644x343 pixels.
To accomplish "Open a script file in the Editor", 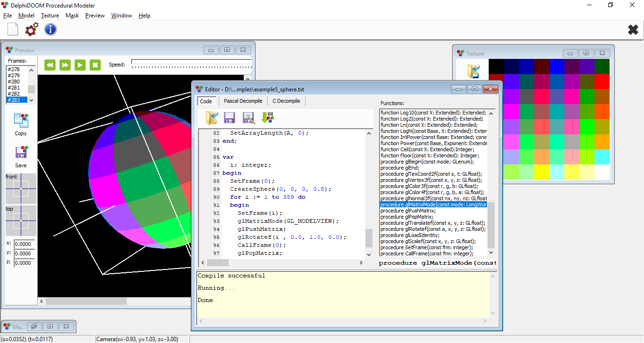I will pos(212,118).
